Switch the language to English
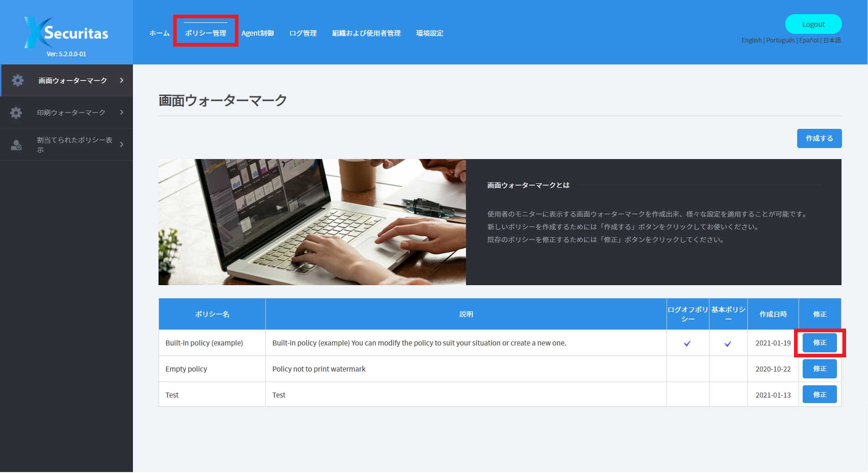 pos(751,40)
